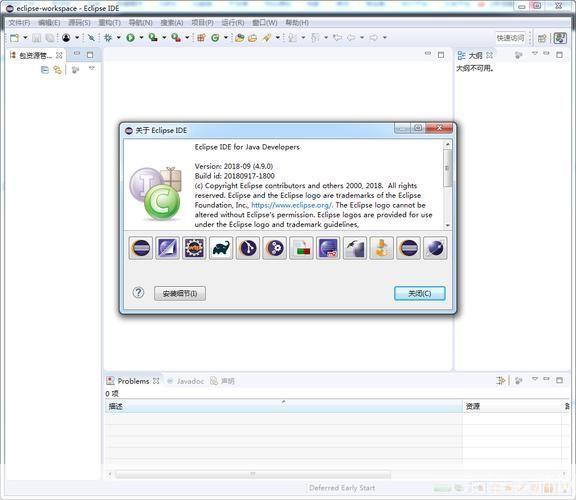576x500 pixels.
Task: Open the help question mark icon
Action: (138, 293)
